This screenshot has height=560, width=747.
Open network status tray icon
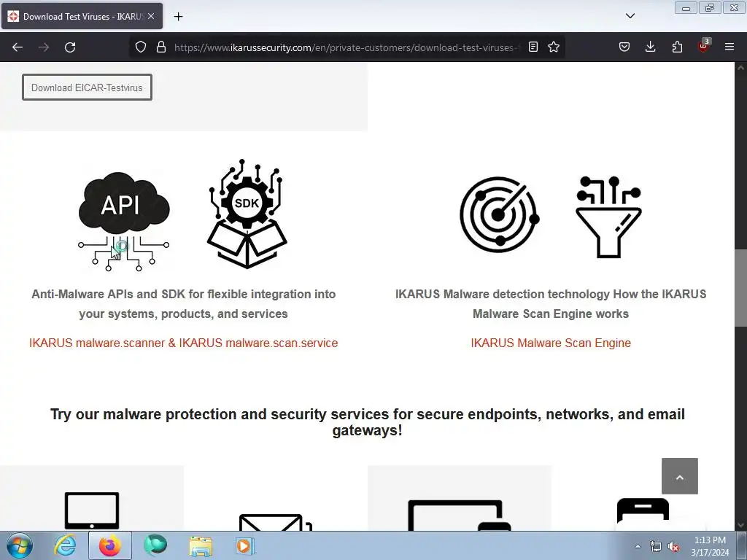[x=656, y=547]
